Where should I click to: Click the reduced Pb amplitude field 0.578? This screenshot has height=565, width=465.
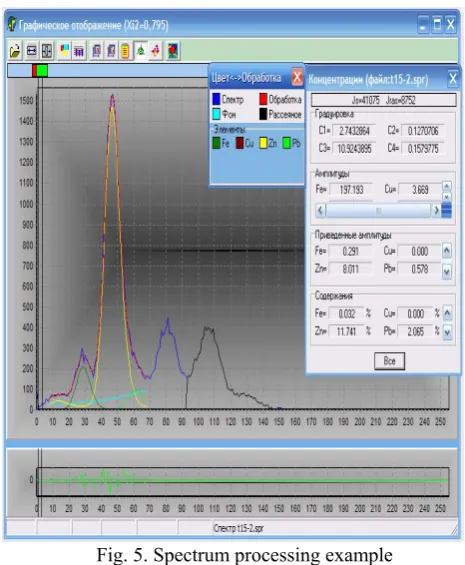(x=419, y=269)
